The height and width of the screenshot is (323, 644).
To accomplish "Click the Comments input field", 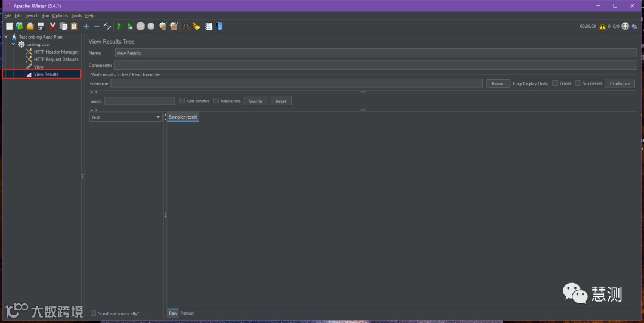I will 376,66.
